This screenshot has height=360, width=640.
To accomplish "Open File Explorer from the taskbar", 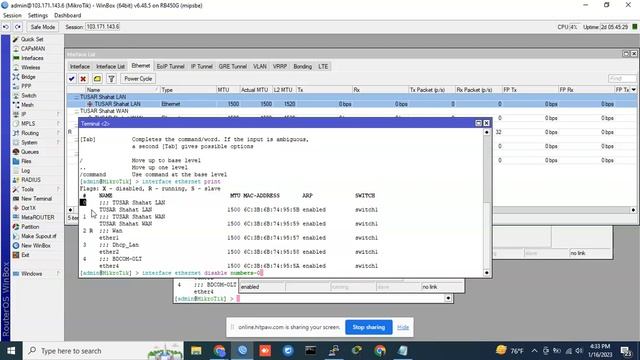I will coord(196,351).
